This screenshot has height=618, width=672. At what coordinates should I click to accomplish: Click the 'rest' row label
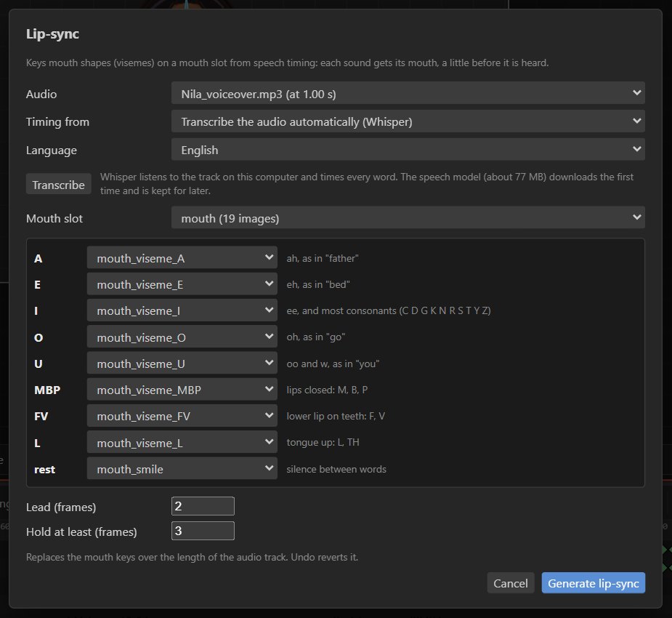(44, 470)
